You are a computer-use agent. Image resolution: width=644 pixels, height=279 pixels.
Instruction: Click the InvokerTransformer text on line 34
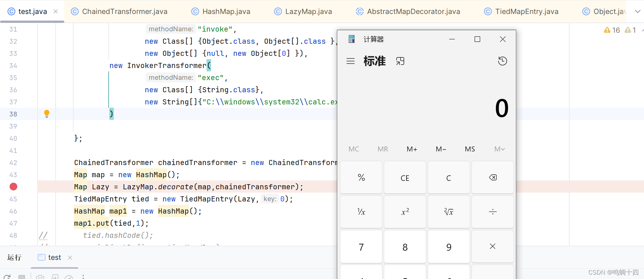coord(167,65)
